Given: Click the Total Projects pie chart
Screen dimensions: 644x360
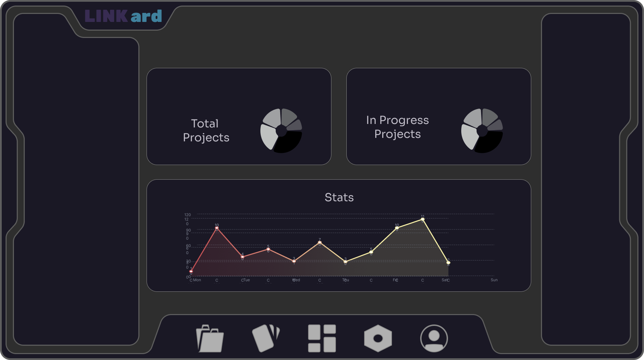Looking at the screenshot, I should [x=281, y=131].
